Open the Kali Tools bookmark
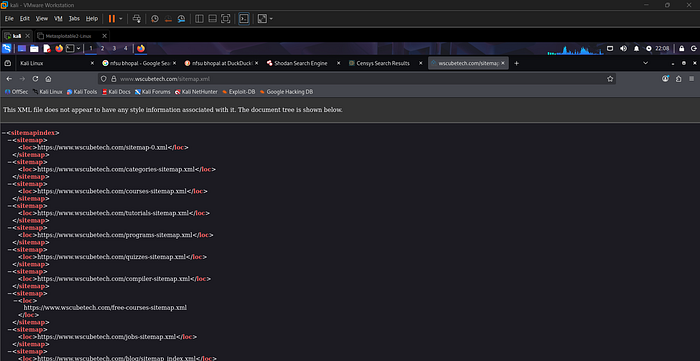 82,92
